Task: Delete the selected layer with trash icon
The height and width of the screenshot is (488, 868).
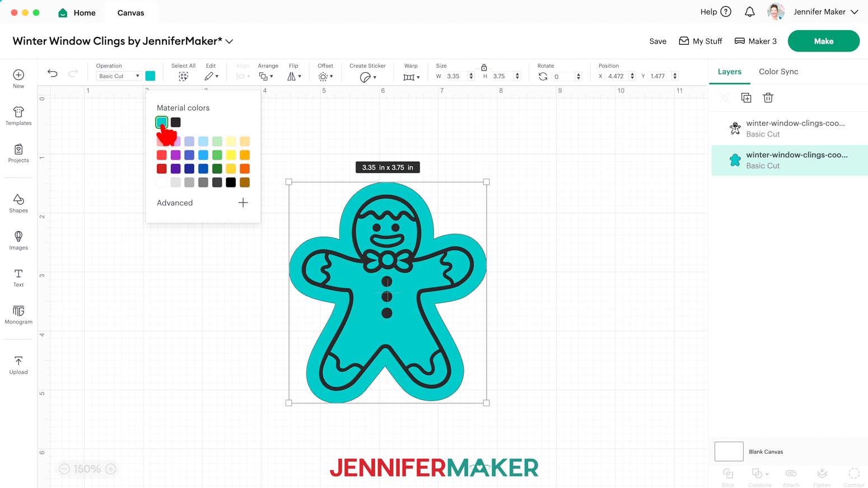Action: click(x=768, y=98)
